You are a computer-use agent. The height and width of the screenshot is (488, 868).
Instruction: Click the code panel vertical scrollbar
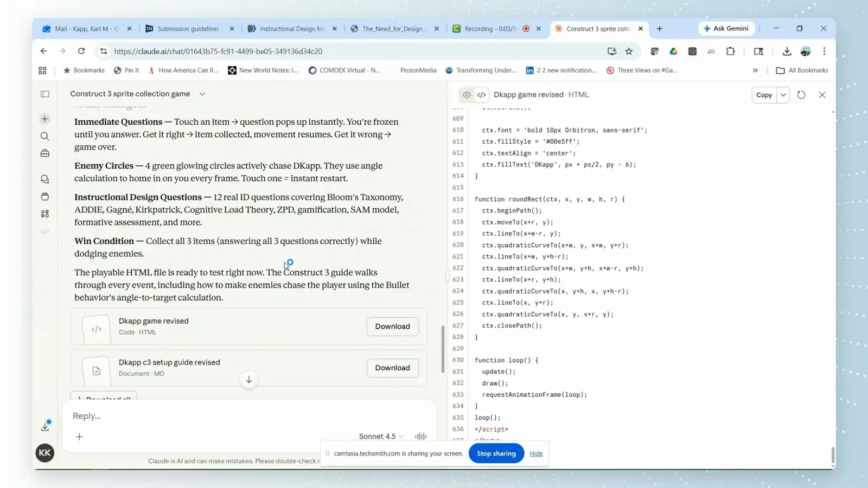click(833, 455)
